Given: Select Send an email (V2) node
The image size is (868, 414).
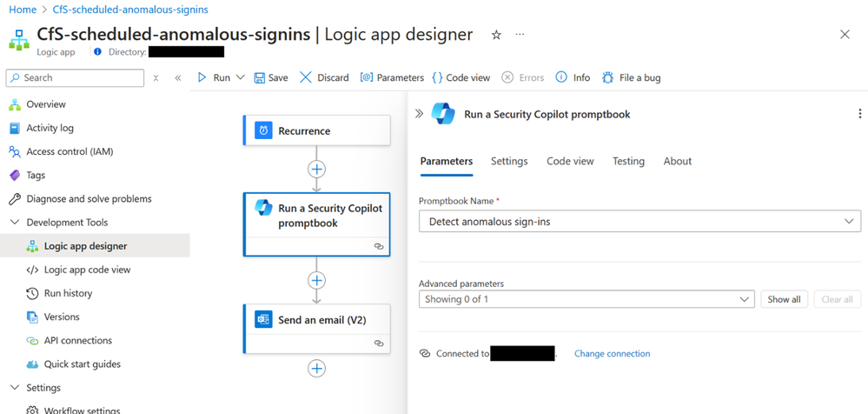Looking at the screenshot, I should click(x=316, y=328).
